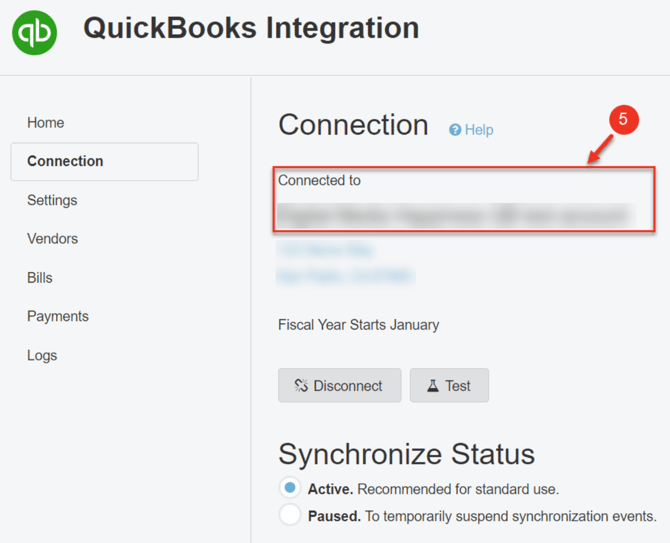Click the blurred connected company name
This screenshot has width=670, height=543.
(x=453, y=215)
